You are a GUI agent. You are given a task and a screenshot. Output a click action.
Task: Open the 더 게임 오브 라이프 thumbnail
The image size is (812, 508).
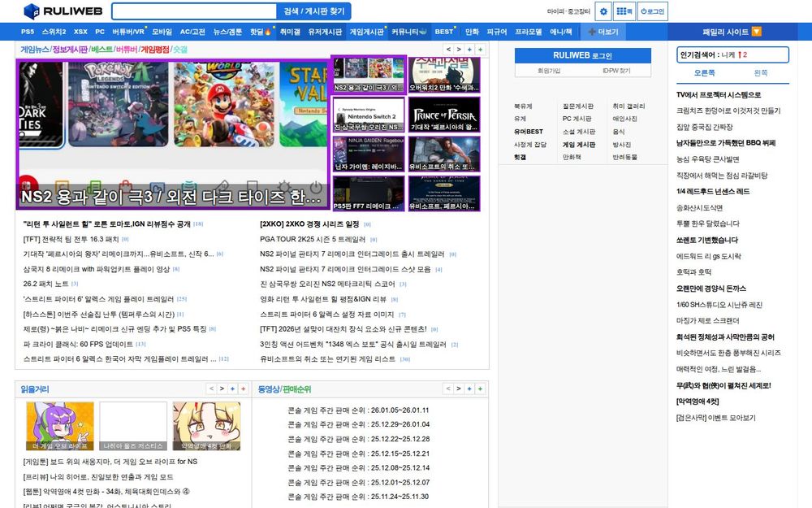tap(60, 426)
